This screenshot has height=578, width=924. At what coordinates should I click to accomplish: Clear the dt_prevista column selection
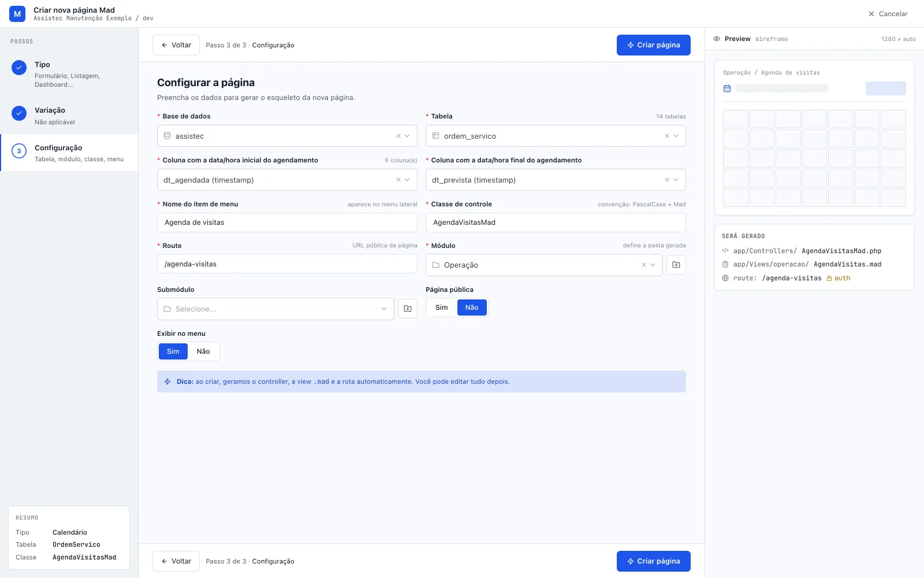[667, 180]
